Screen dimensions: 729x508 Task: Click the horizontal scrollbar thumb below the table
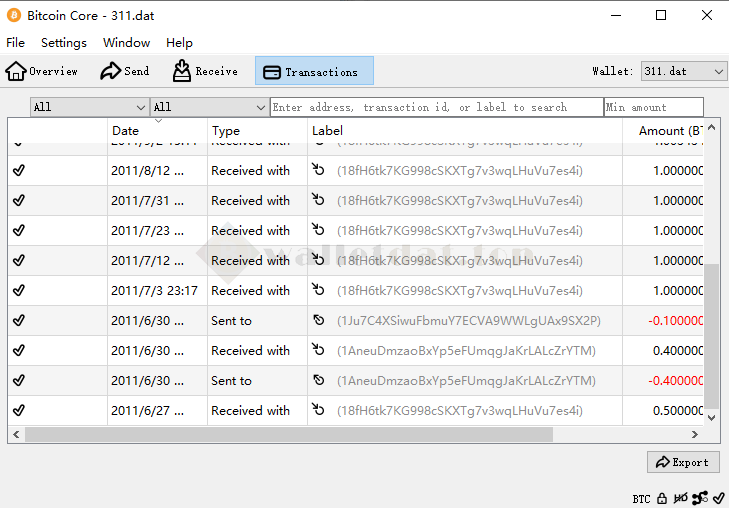click(288, 435)
